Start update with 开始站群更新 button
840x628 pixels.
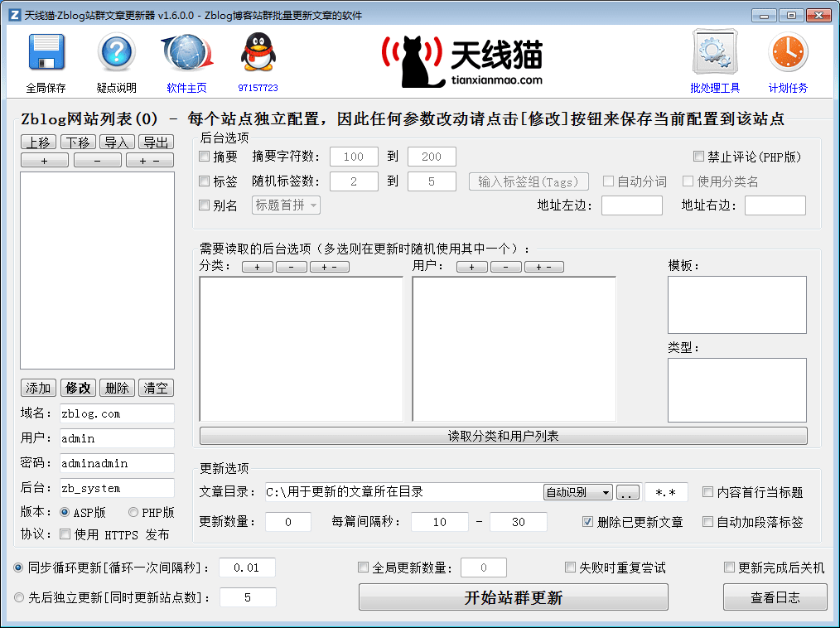pyautogui.click(x=514, y=597)
